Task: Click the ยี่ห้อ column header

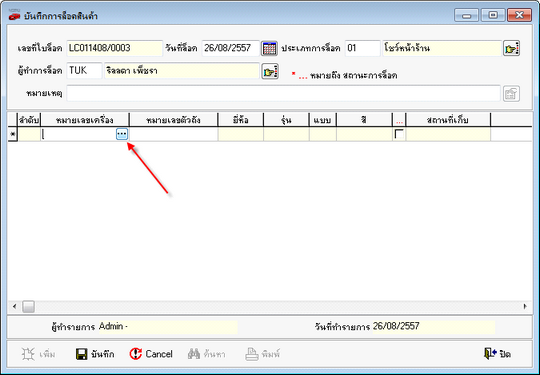Action: (x=241, y=120)
